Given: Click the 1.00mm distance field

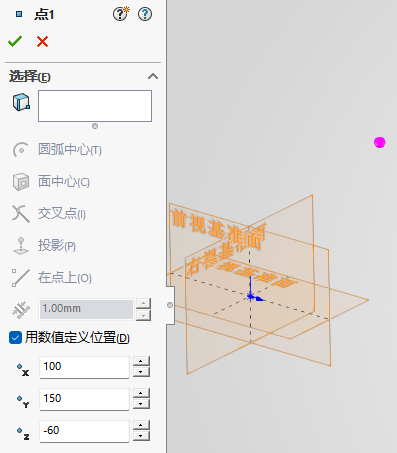Looking at the screenshot, I should tap(86, 309).
